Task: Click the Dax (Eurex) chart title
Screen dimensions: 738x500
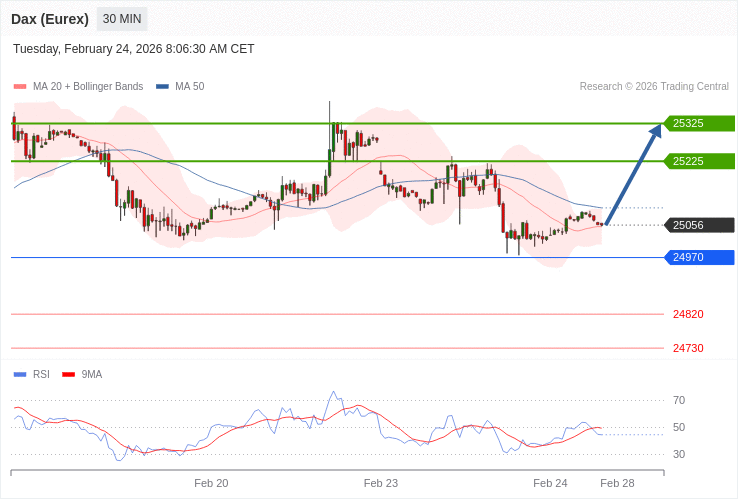Action: (x=50, y=19)
